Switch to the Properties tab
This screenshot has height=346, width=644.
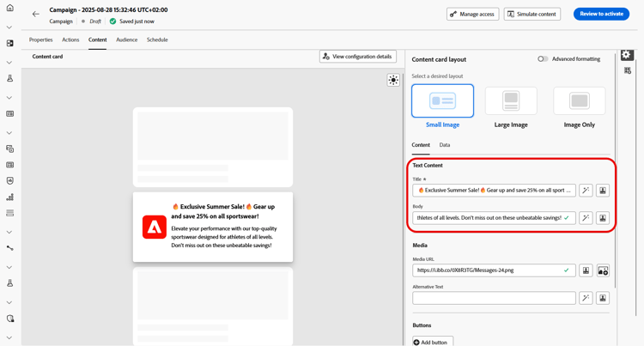click(40, 39)
